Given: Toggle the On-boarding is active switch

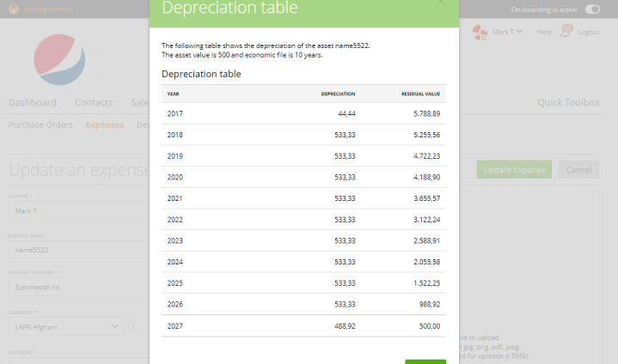Looking at the screenshot, I should [x=592, y=9].
